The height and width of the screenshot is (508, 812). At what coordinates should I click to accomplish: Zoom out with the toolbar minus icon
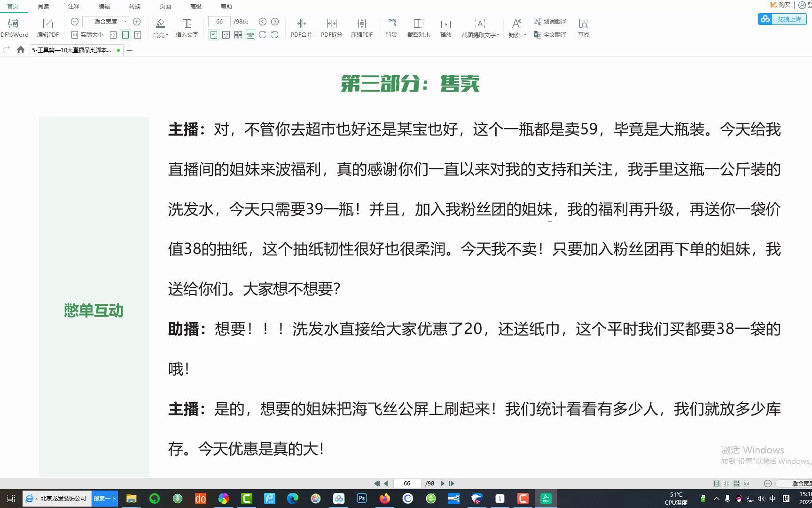point(75,22)
